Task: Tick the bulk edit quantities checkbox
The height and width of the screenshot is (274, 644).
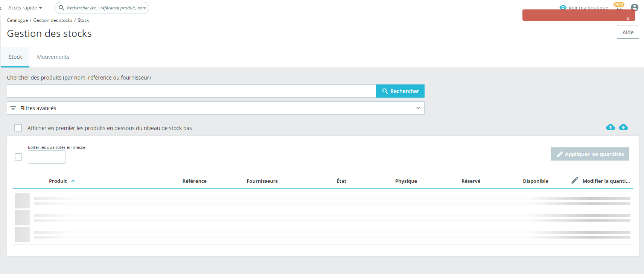Action: (x=18, y=157)
